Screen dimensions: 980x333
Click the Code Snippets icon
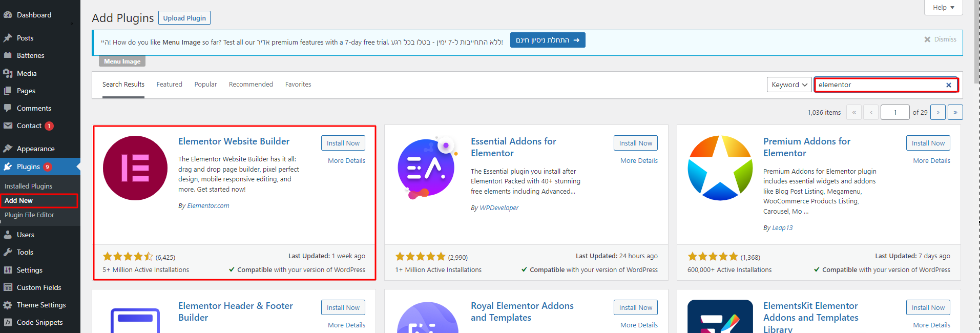8,322
